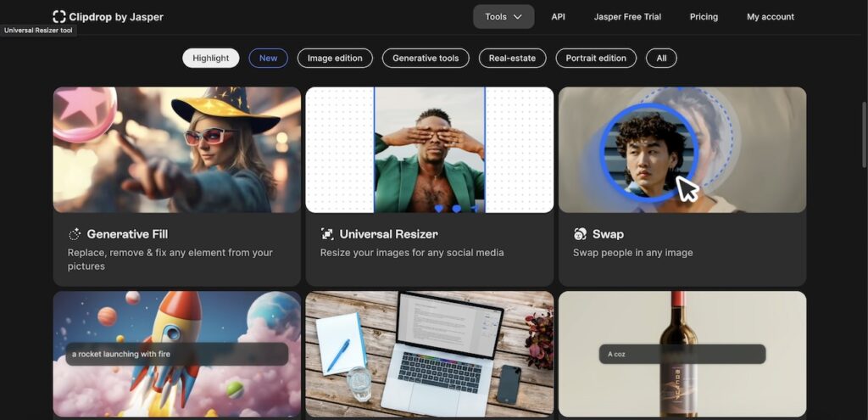Open My account
This screenshot has height=420, width=868.
coord(771,16)
